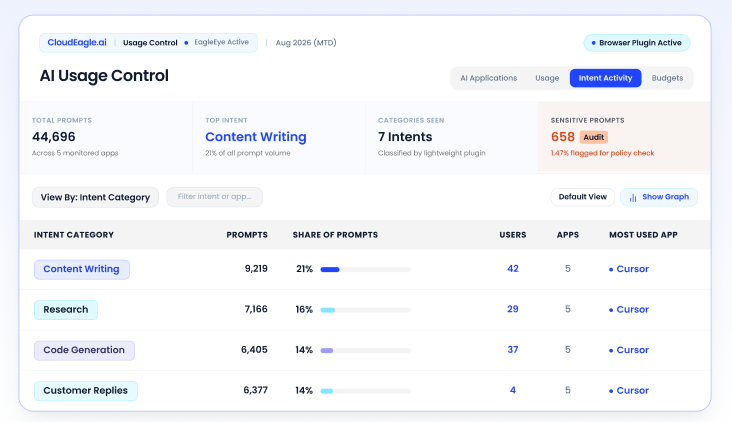Click the Audit badge next to 658

coord(593,137)
